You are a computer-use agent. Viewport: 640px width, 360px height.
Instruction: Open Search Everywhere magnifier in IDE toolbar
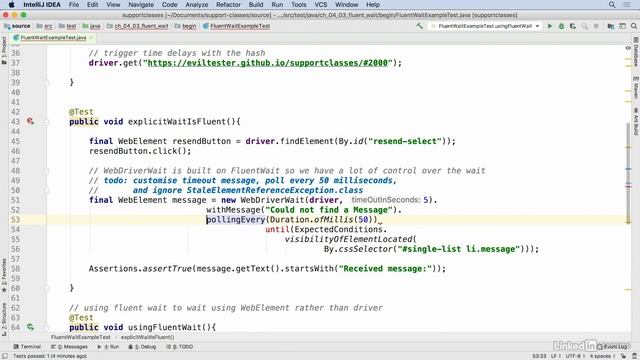tap(634, 26)
